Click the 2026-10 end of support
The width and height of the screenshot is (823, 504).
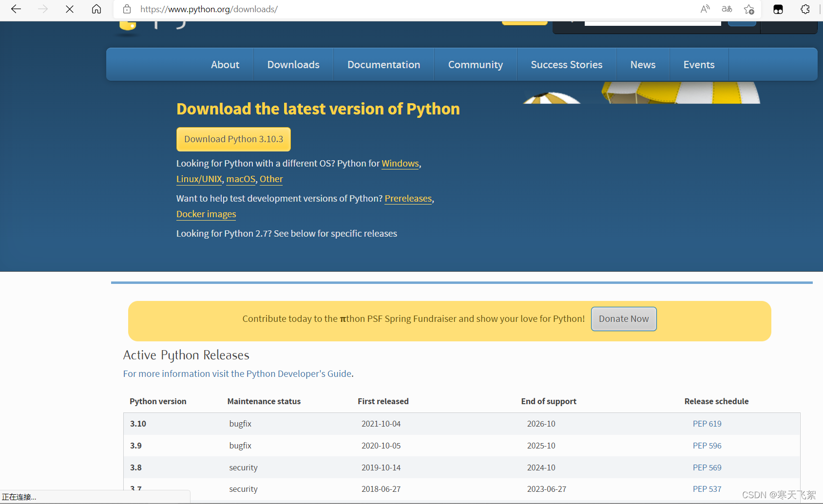541,424
